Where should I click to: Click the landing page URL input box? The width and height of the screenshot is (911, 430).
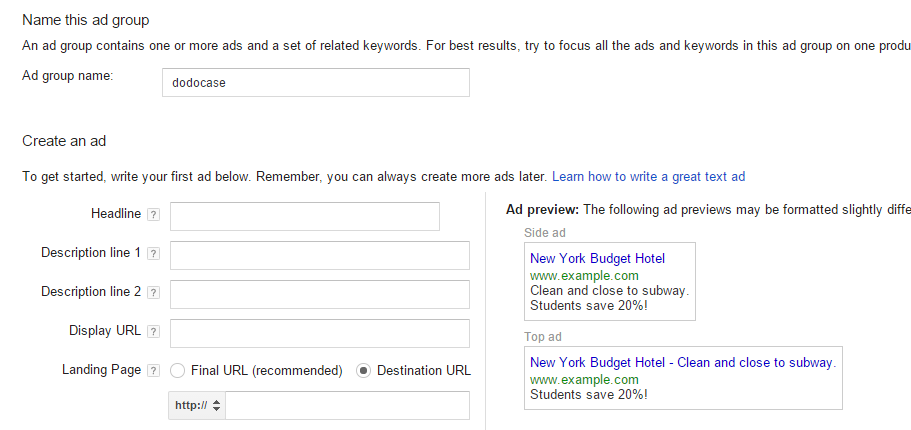(348, 406)
